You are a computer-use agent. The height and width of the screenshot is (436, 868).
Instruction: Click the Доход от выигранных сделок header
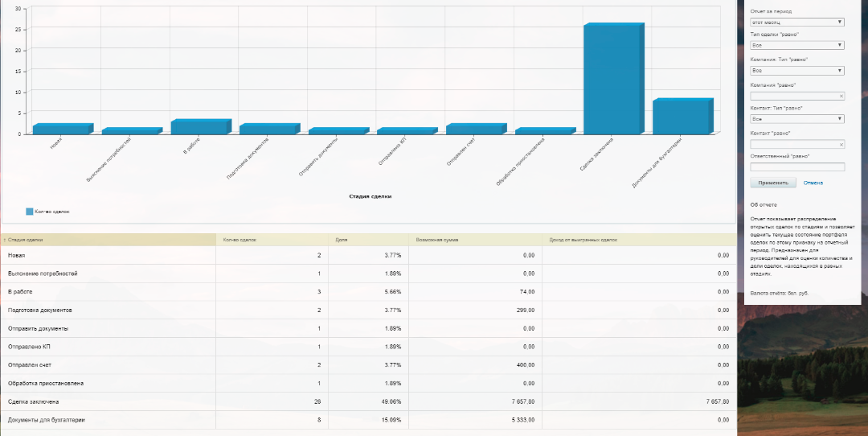[583, 240]
